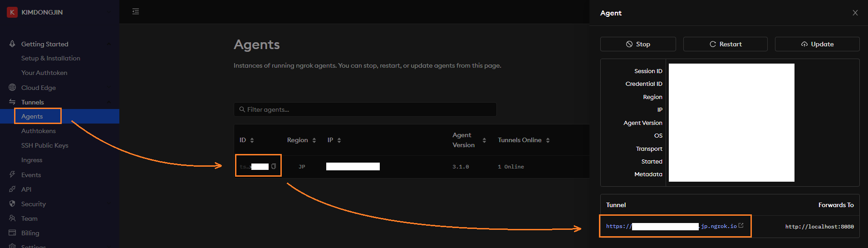Restart the ngrok agent
868x248 pixels.
[726, 44]
